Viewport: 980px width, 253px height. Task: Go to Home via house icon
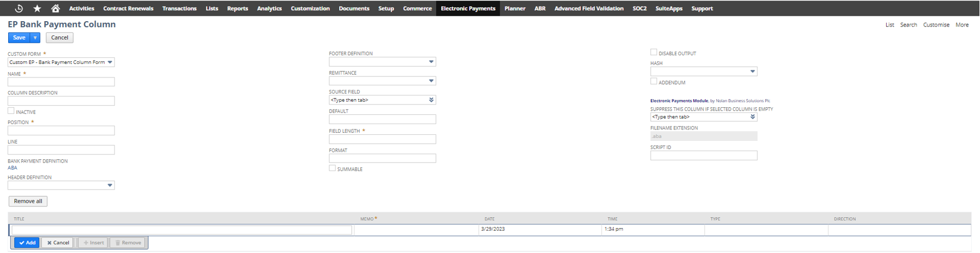point(55,8)
